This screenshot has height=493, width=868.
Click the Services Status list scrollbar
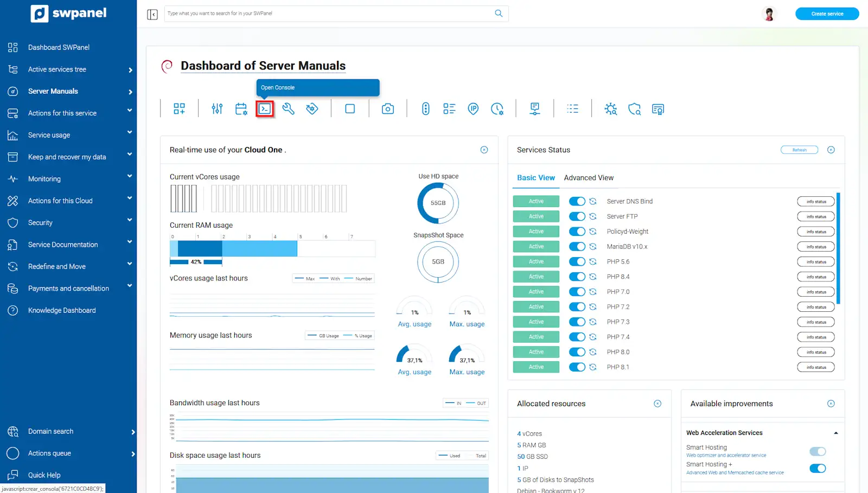(838, 248)
